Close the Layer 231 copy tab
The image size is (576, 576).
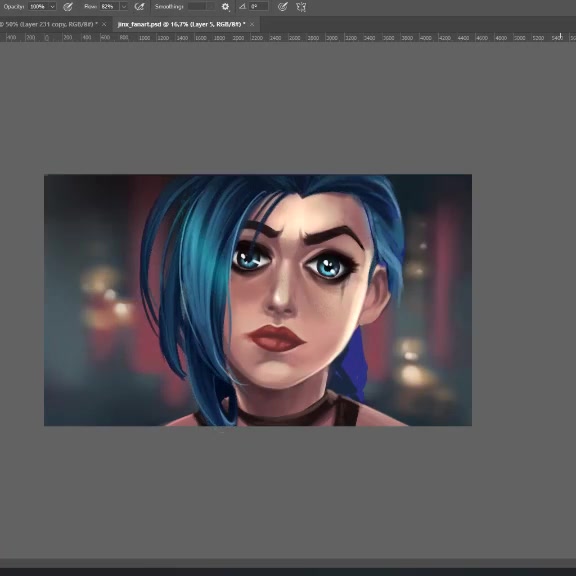click(104, 24)
